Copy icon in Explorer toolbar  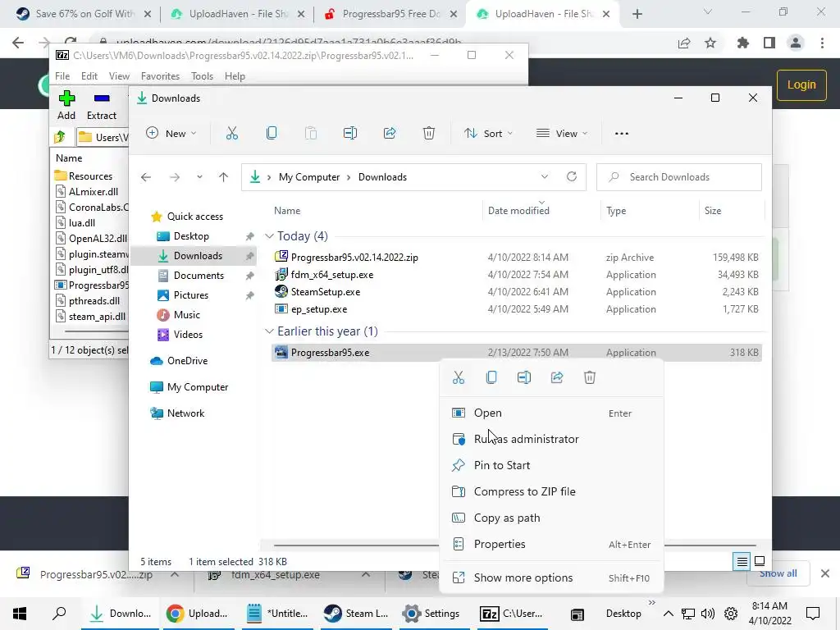[272, 134]
